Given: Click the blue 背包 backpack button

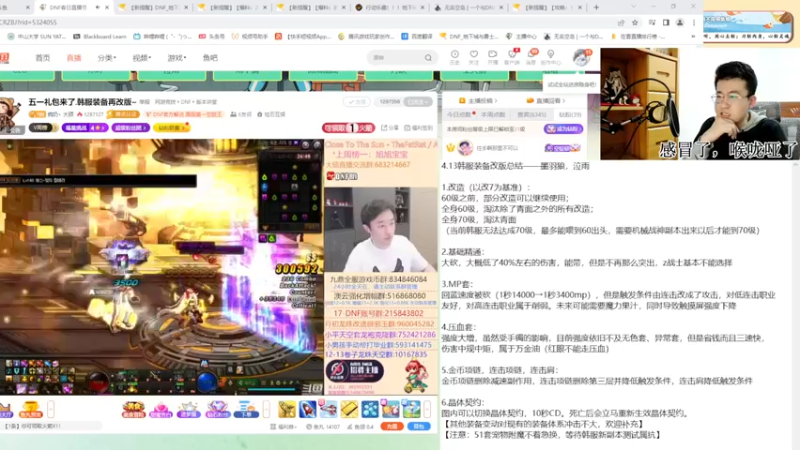Looking at the screenshot, I should pyautogui.click(x=418, y=427).
